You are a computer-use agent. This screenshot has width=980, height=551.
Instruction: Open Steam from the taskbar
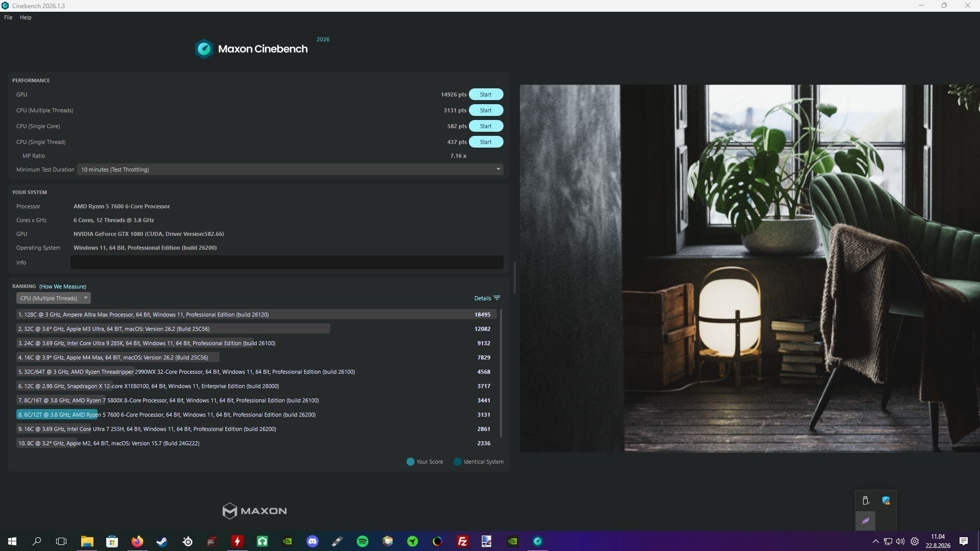tap(162, 541)
